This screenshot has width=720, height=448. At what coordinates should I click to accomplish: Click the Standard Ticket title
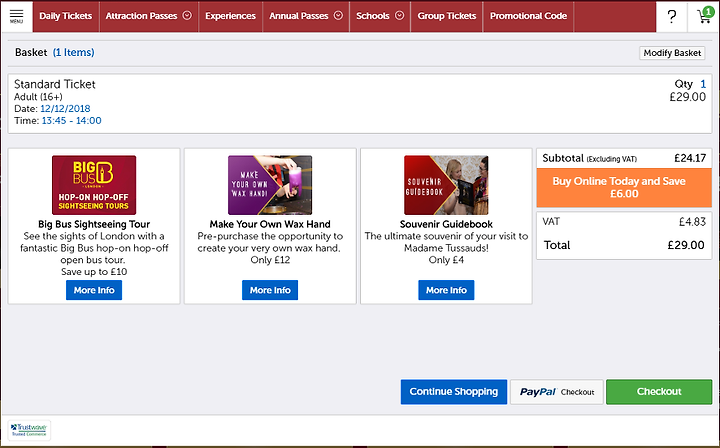click(55, 84)
